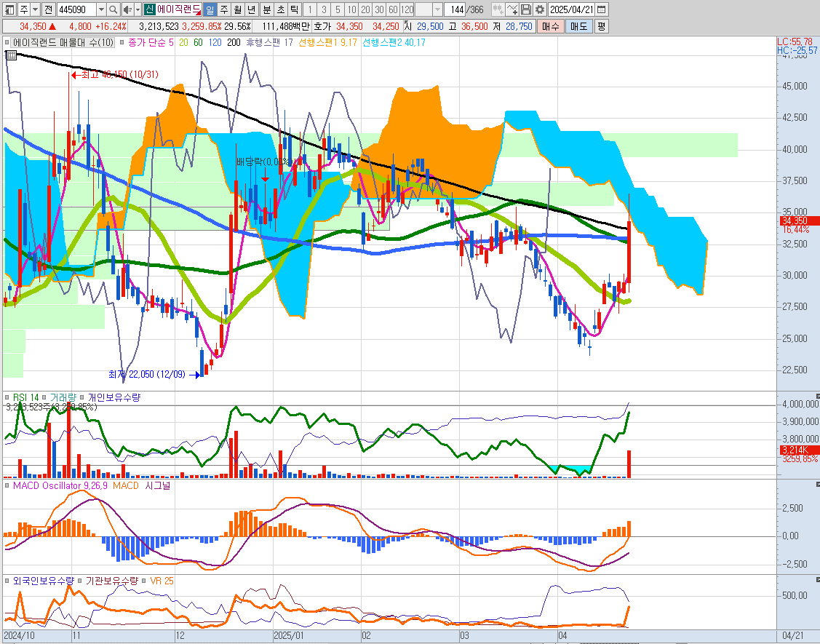This screenshot has width=820, height=644.
Task: Click the floppy disk save icon
Action: point(526,9)
